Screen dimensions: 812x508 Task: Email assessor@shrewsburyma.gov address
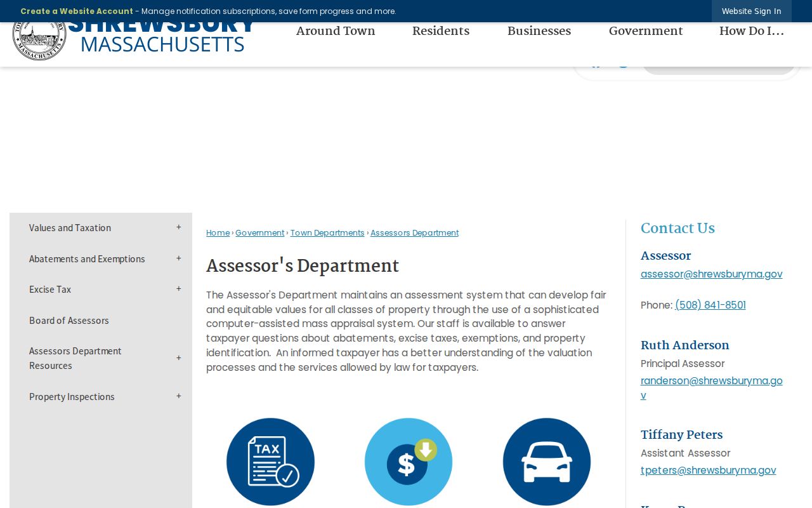(x=711, y=274)
